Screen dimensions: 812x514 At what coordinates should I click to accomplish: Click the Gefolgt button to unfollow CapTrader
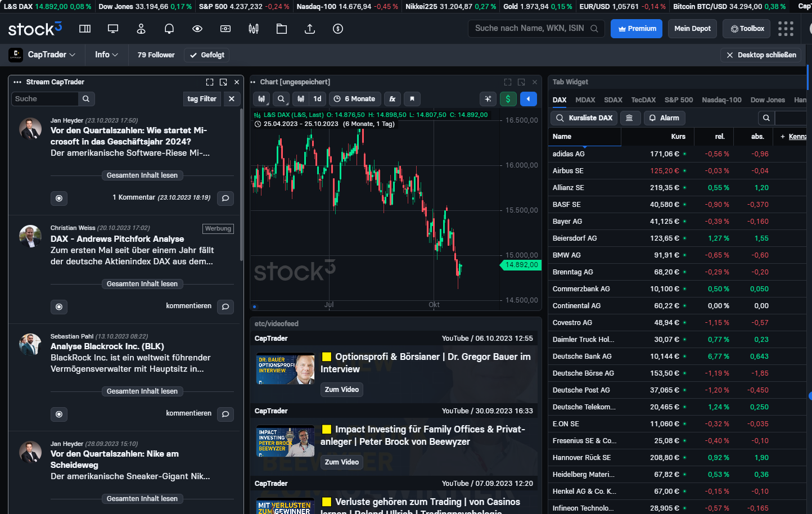(x=206, y=55)
